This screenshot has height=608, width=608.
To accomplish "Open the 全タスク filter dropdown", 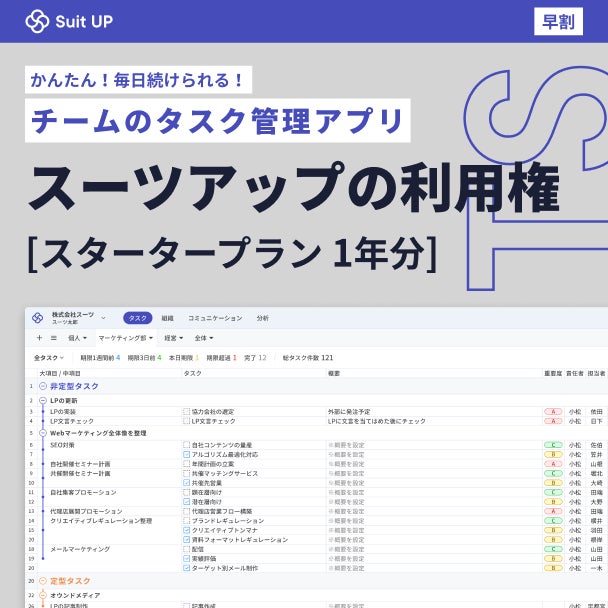I will 49,358.
